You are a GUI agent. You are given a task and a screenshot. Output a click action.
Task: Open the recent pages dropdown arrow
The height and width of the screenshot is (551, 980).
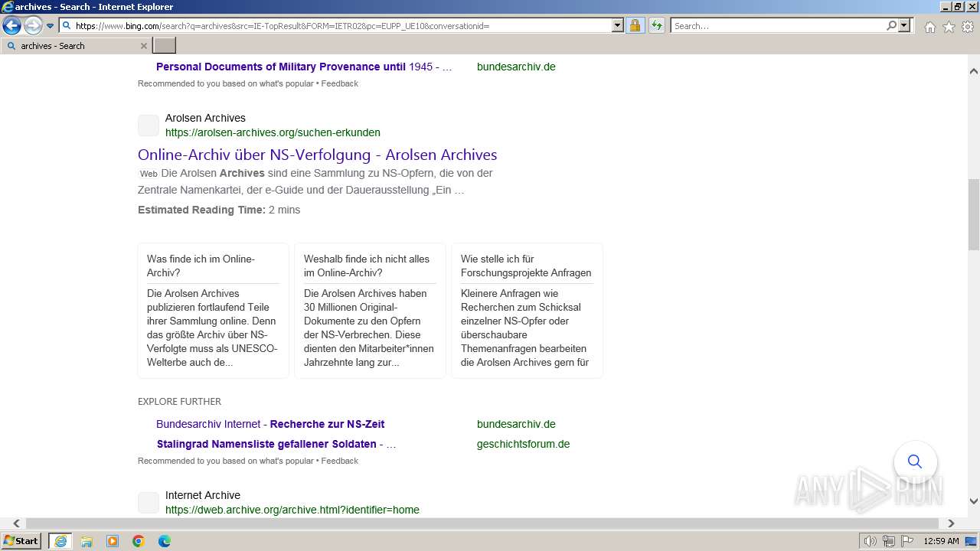coord(51,26)
